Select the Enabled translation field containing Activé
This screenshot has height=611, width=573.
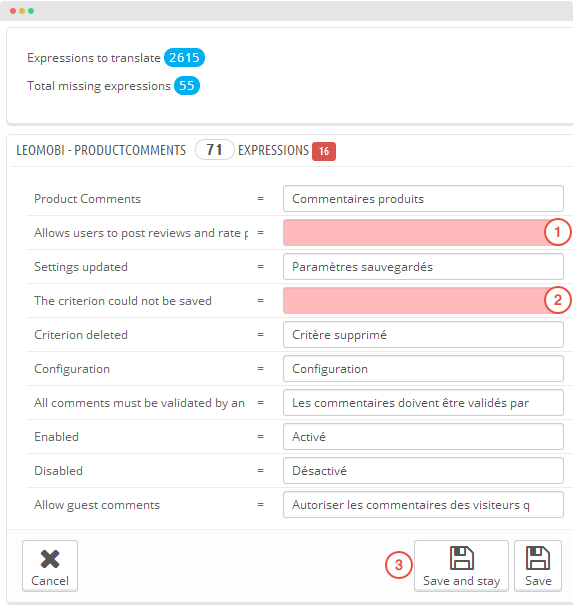coord(423,436)
